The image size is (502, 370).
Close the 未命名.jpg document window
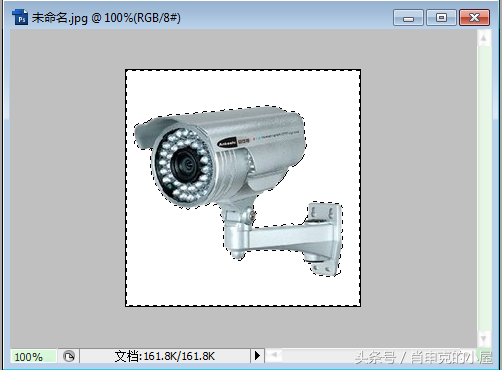tap(474, 18)
